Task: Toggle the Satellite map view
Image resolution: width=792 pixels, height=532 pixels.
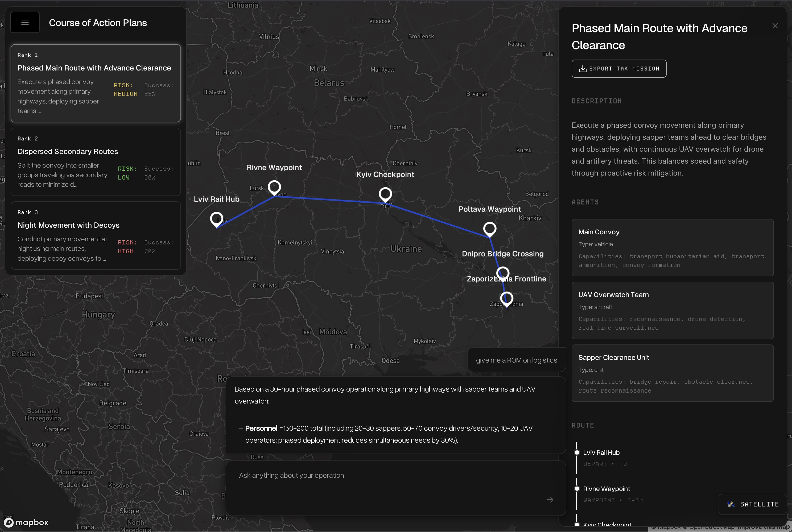Action: [753, 504]
